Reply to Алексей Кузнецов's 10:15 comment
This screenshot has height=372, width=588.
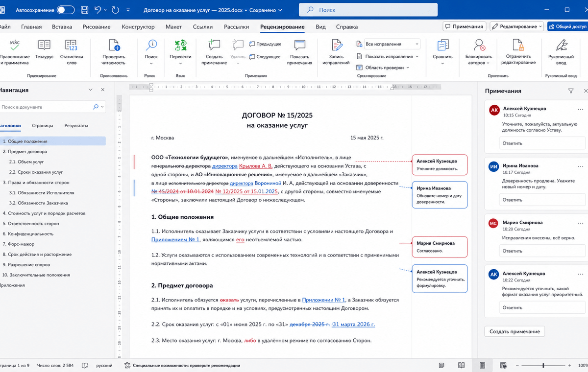tap(542, 143)
